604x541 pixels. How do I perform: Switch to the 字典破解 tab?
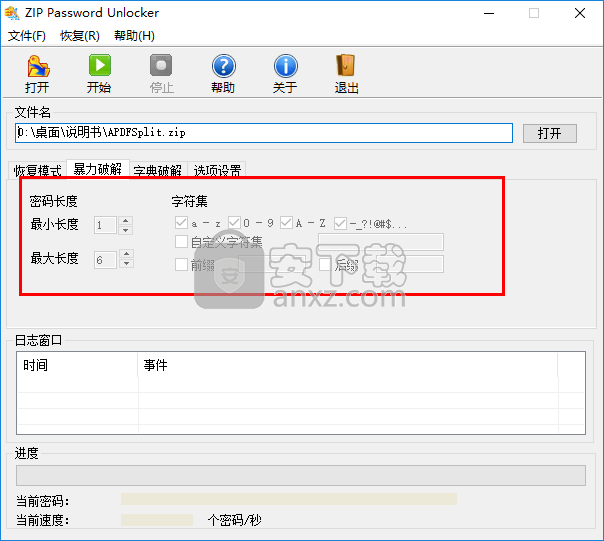(x=158, y=171)
